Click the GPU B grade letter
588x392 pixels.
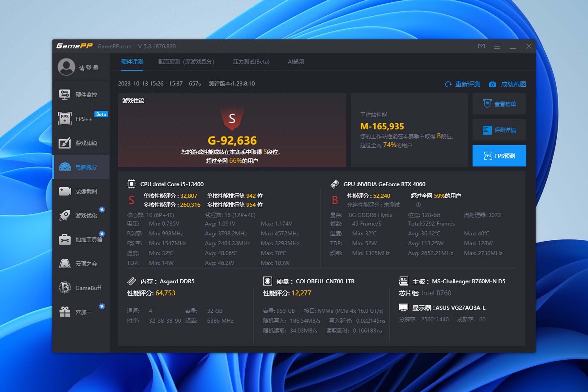click(x=335, y=200)
